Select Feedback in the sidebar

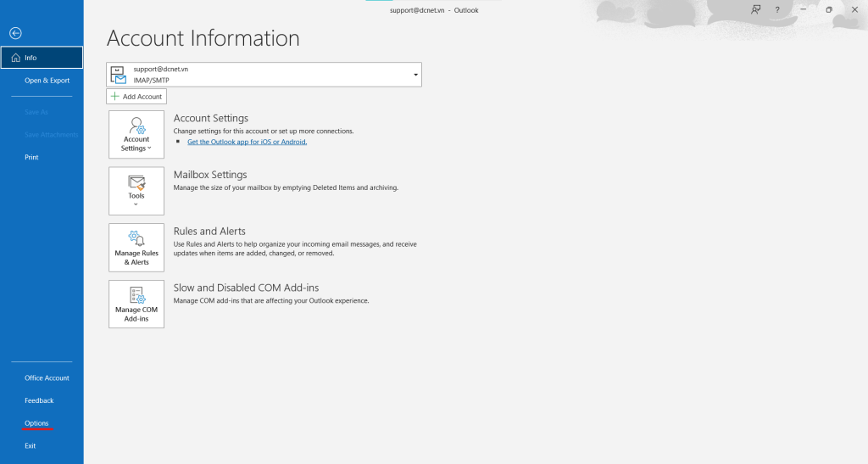coord(39,400)
